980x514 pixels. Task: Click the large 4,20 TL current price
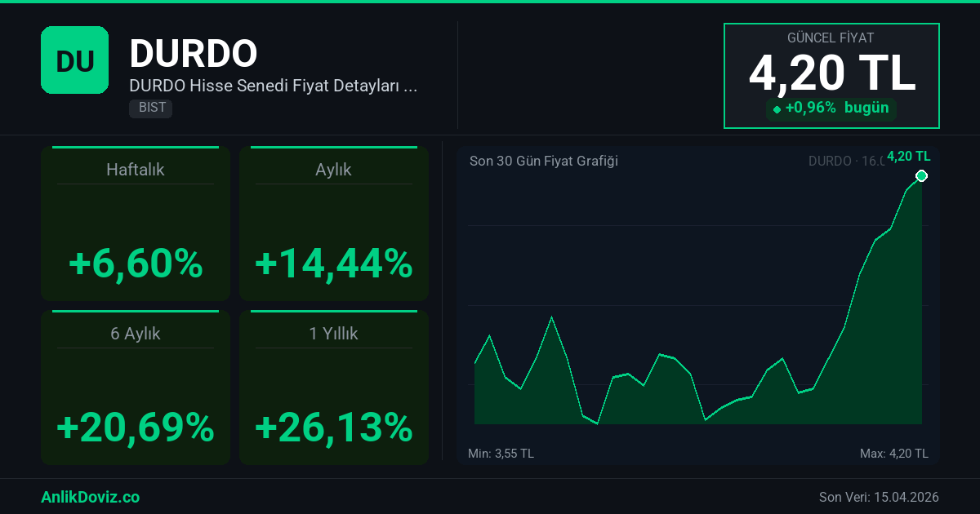(x=831, y=74)
